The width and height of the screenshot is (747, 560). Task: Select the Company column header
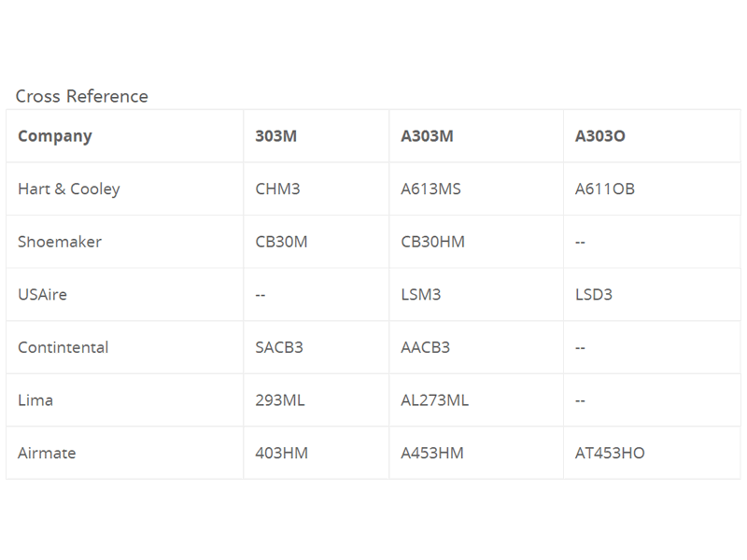point(55,136)
